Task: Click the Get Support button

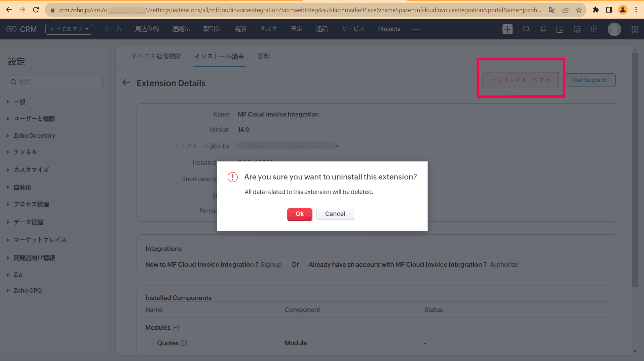Action: (590, 80)
